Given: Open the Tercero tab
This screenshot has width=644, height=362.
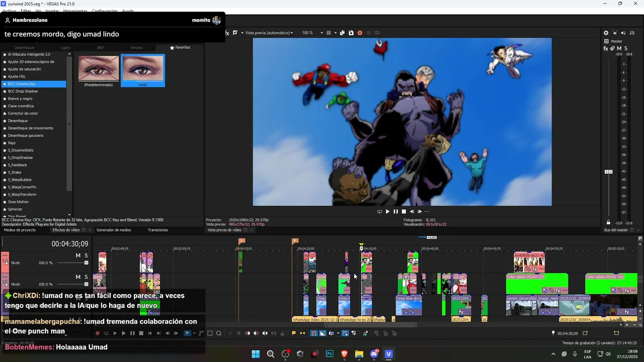Looking at the screenshot, I should click(136, 48).
